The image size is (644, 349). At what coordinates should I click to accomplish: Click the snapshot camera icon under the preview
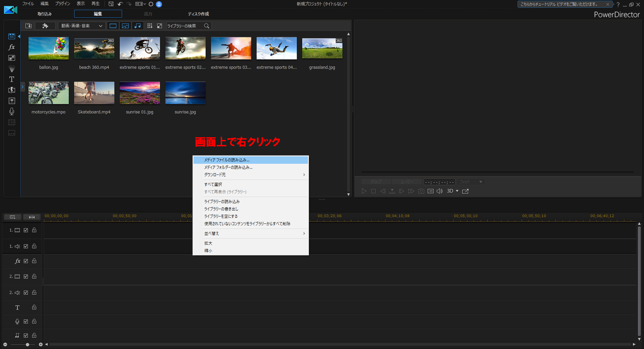coord(421,191)
